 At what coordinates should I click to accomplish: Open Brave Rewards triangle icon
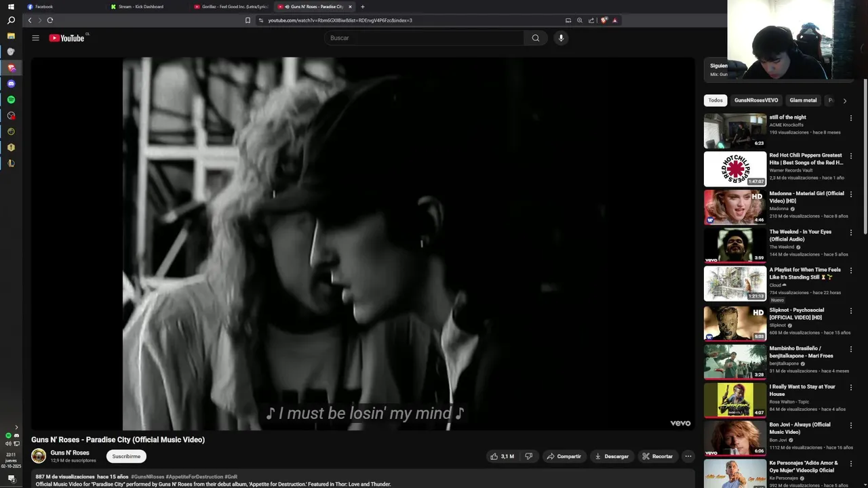[x=615, y=20]
